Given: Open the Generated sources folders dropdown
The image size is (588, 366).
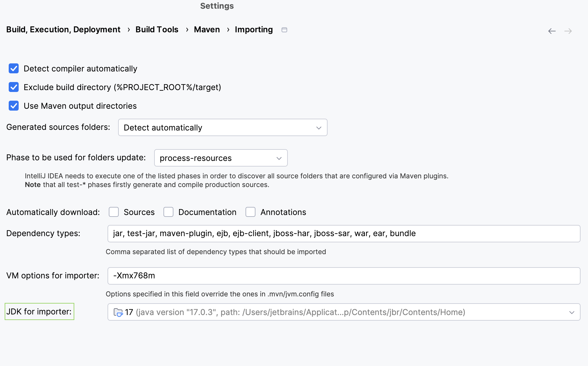Looking at the screenshot, I should click(x=318, y=127).
